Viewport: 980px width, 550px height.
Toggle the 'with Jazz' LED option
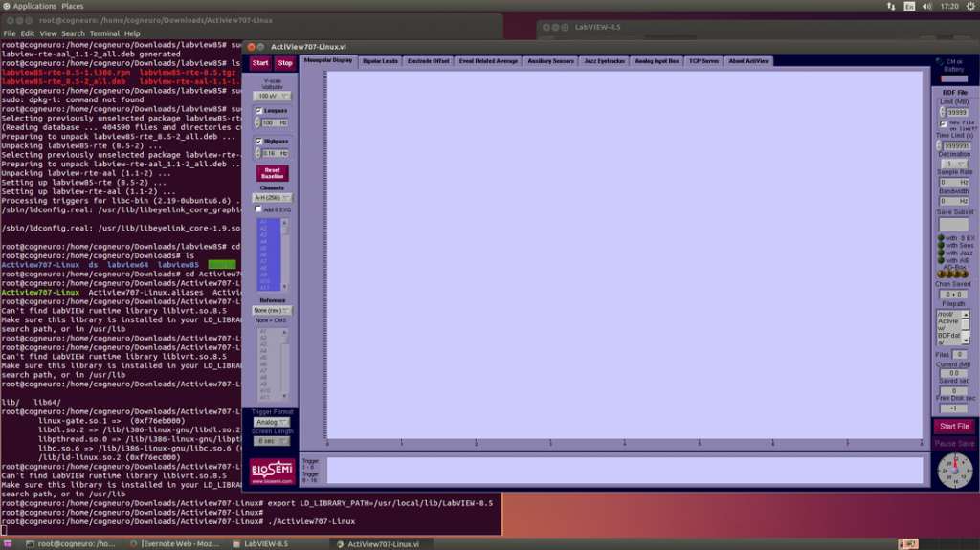coord(942,253)
